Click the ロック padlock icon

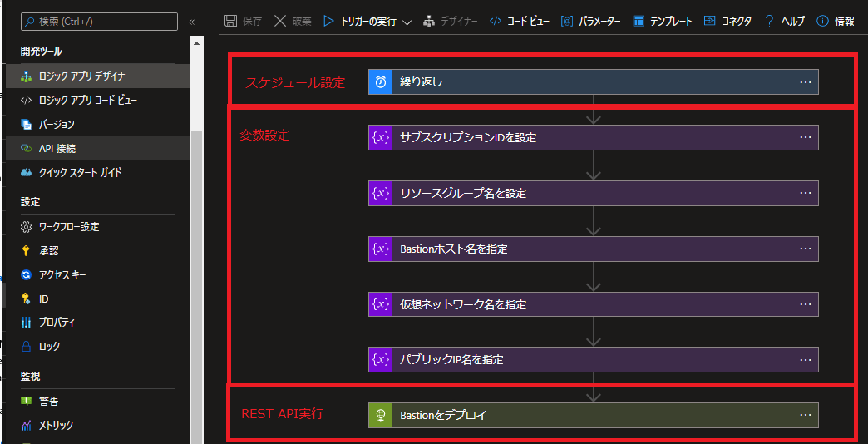(26, 347)
